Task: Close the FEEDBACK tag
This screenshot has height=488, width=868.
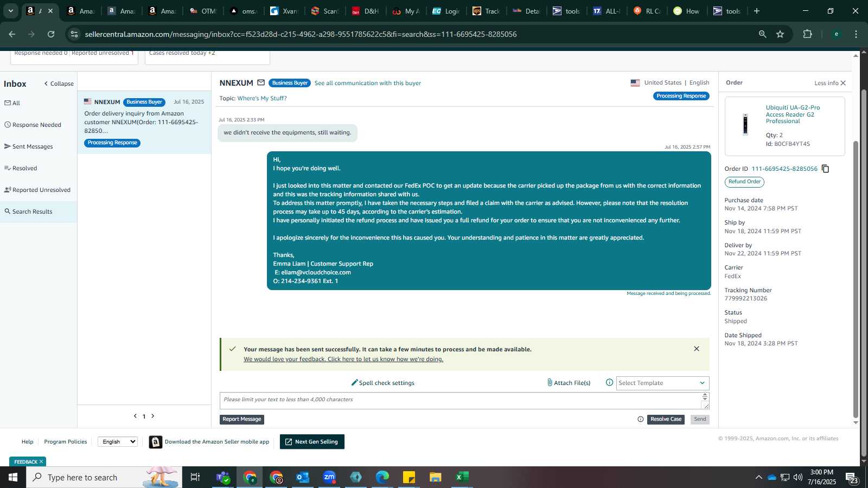Action: pos(41,461)
